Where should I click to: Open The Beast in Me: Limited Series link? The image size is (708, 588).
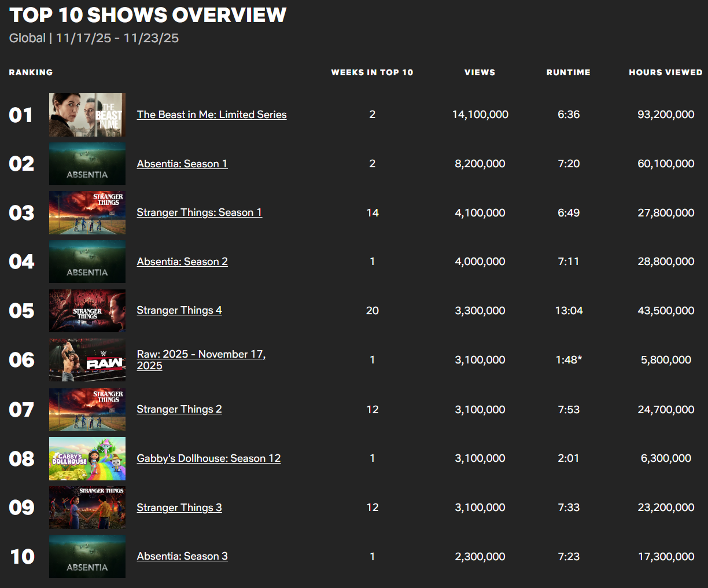pyautogui.click(x=212, y=115)
